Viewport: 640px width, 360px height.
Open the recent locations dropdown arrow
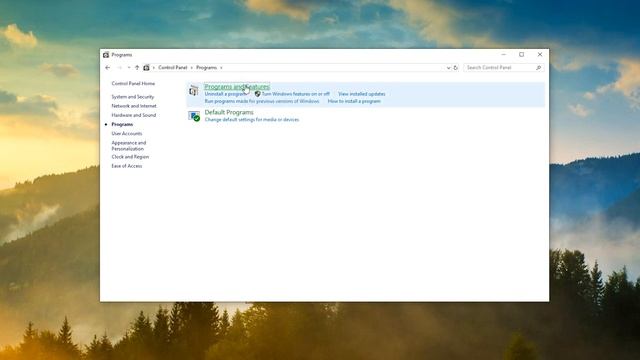[x=129, y=68]
